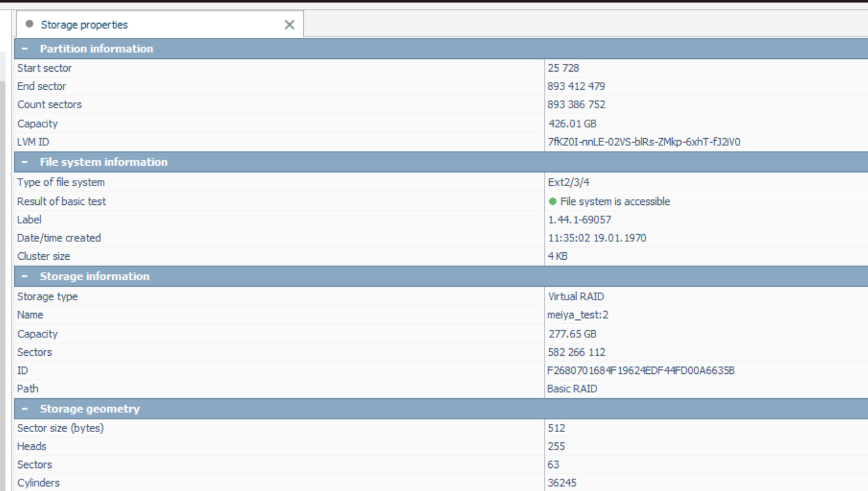
Task: Select Storage type value Virtual RAID
Action: tap(576, 296)
